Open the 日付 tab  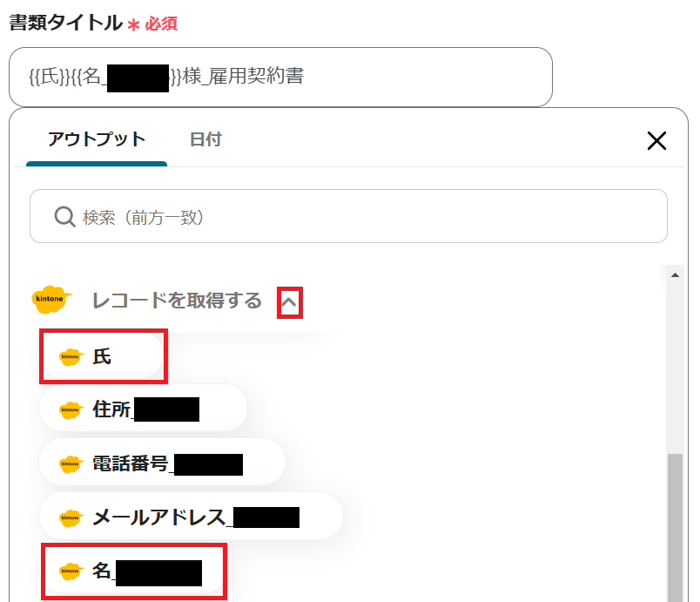[205, 140]
